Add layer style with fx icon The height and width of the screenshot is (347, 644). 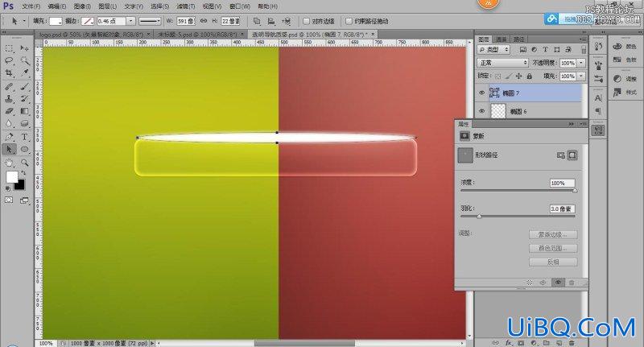click(509, 343)
